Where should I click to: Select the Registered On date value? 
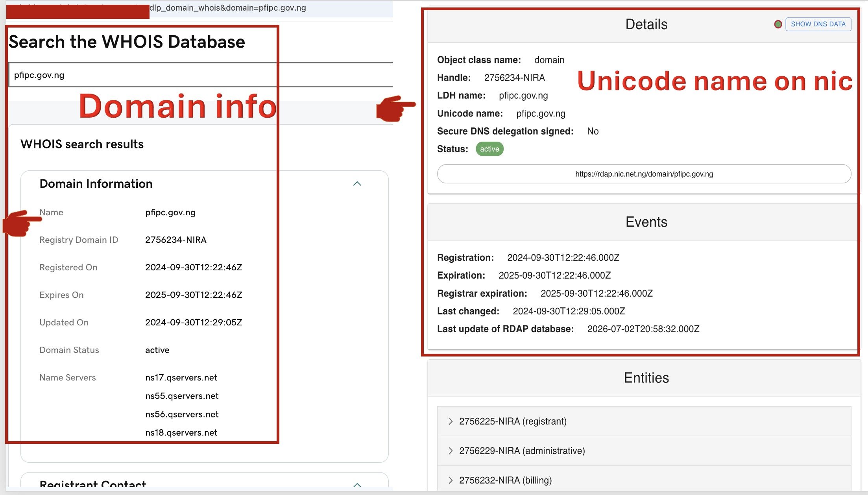click(x=194, y=267)
